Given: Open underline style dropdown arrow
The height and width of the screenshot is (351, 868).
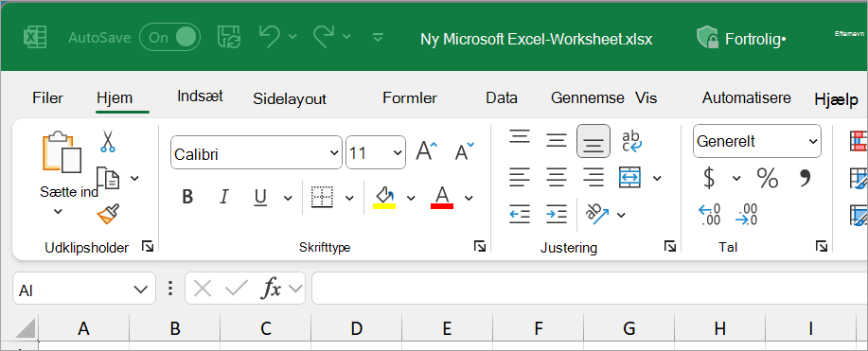Looking at the screenshot, I should click(288, 198).
